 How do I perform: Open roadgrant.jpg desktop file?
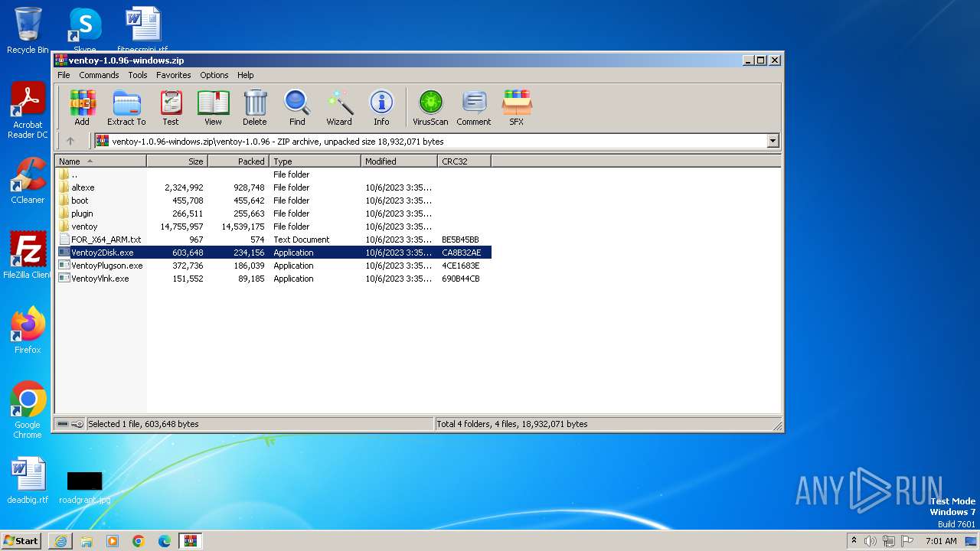[84, 487]
